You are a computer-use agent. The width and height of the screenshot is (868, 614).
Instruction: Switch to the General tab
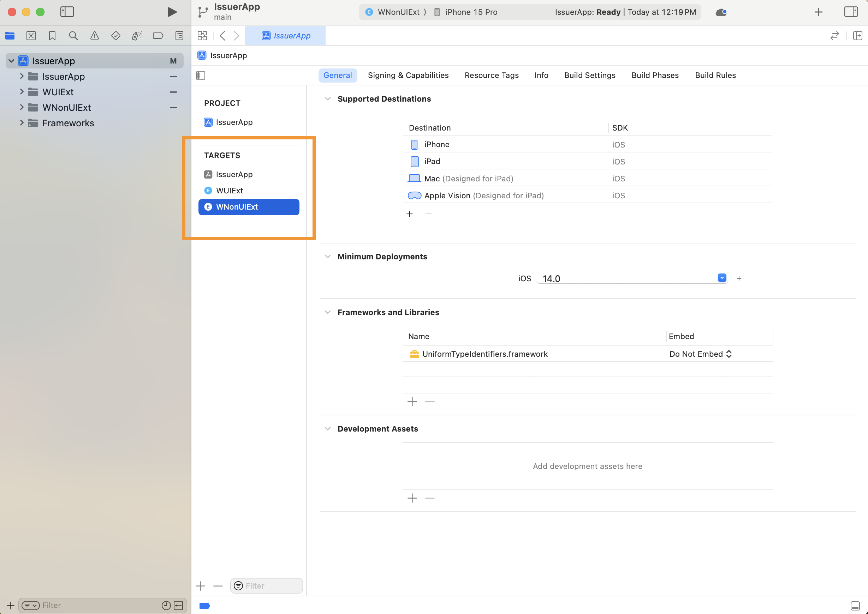click(338, 75)
